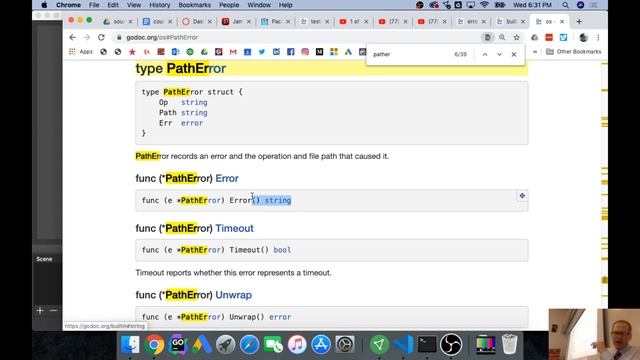
Task: Open Visual Studio Code from the Dock
Action: coord(403,344)
